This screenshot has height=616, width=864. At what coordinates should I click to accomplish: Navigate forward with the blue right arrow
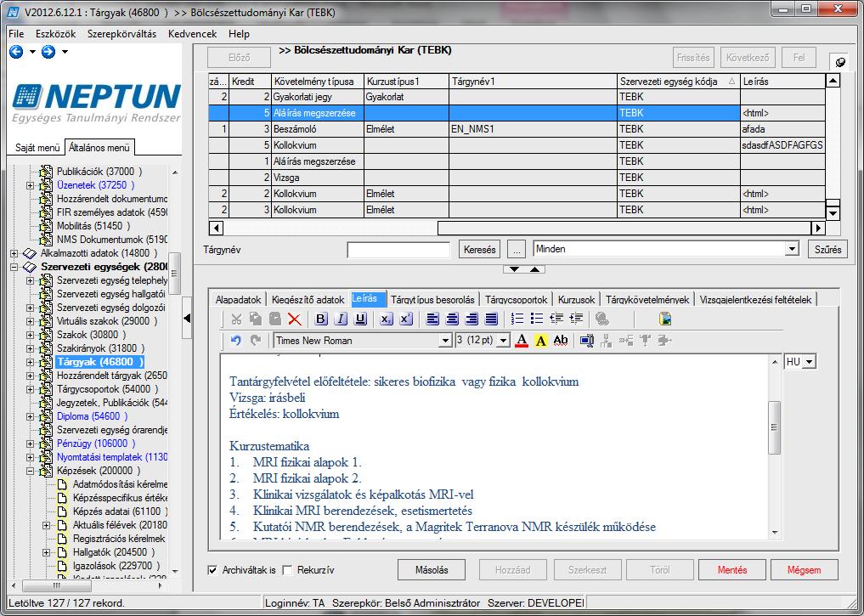(48, 52)
